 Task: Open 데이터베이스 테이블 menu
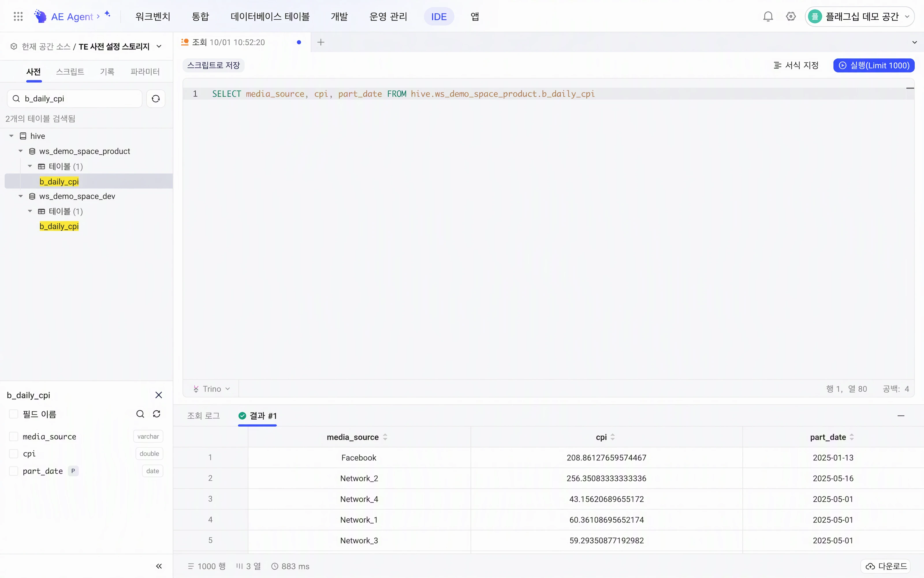point(270,16)
